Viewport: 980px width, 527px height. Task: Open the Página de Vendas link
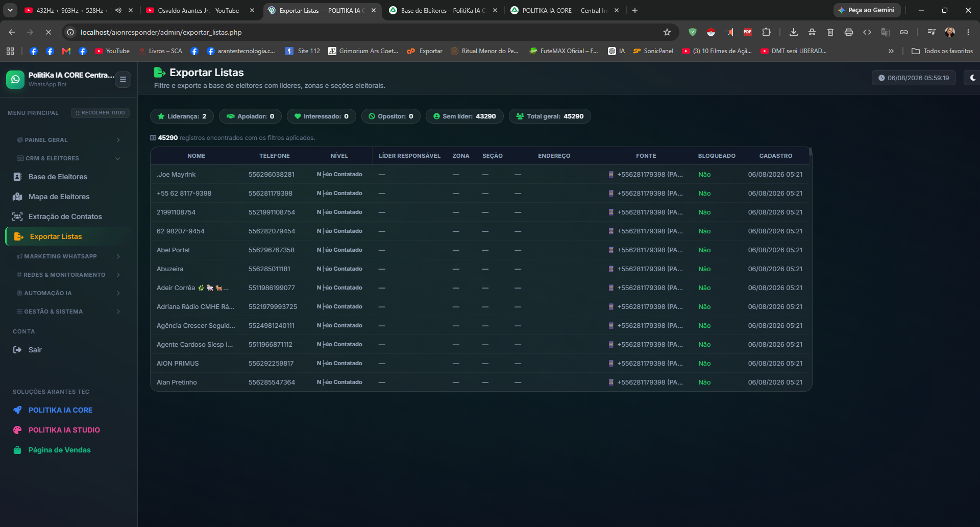coord(59,450)
